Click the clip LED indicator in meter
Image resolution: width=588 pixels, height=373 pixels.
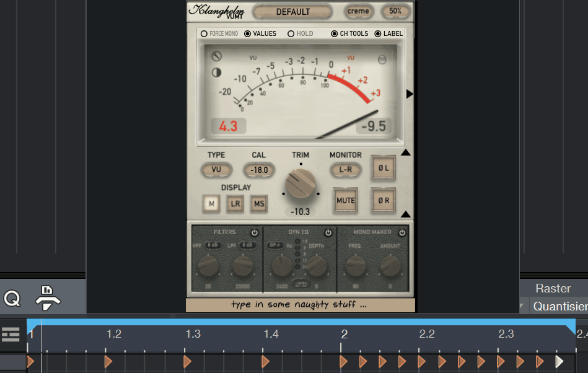[382, 59]
